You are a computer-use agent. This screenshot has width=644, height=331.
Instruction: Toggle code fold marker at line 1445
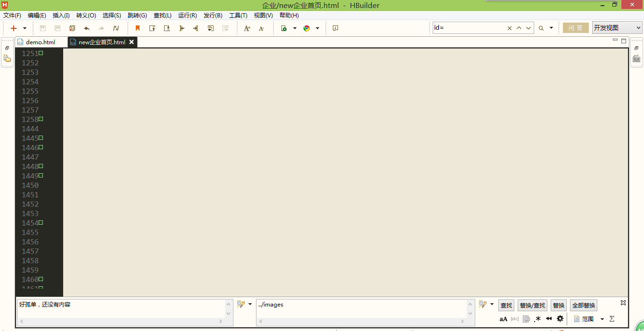tap(41, 137)
